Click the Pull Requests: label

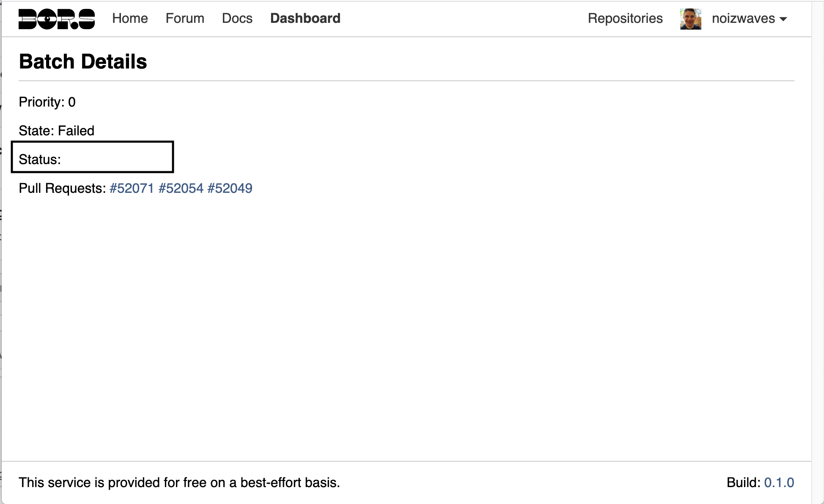[x=62, y=188]
